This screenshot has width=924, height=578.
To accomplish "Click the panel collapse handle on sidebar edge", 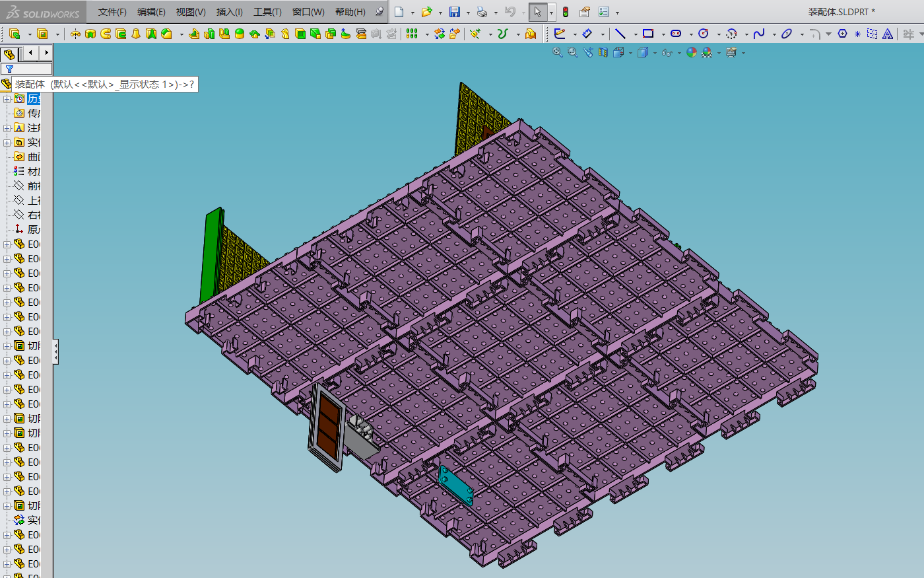I will click(56, 351).
